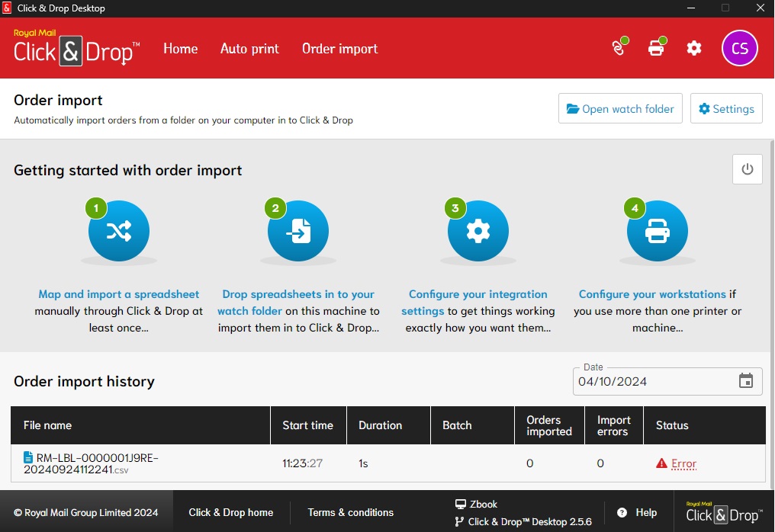The image size is (775, 532).
Task: Select the Order import menu item
Action: click(x=339, y=49)
